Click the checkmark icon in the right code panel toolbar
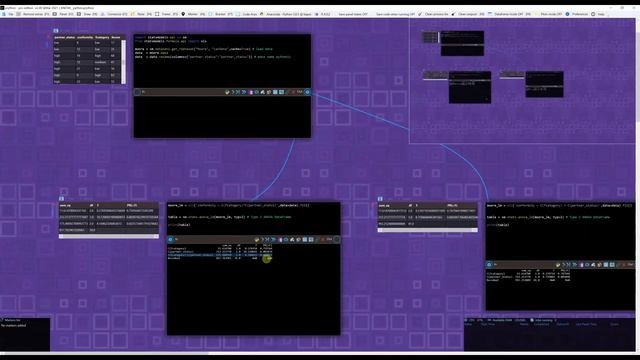The width and height of the screenshot is (640, 360). click(558, 265)
